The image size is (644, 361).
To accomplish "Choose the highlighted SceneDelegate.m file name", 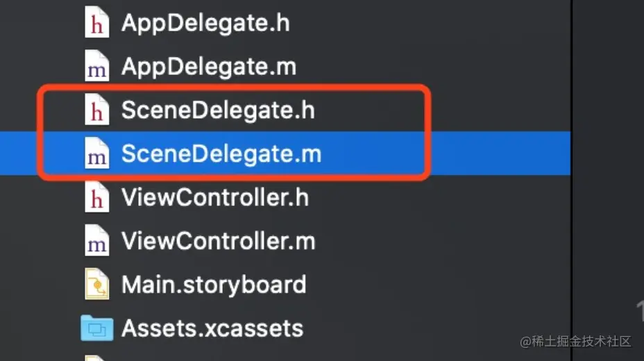I will tap(221, 154).
